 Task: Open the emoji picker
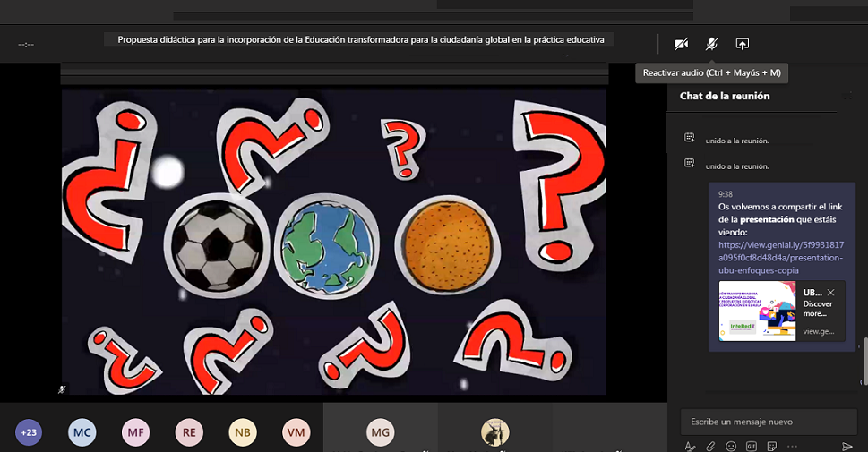coord(731,446)
